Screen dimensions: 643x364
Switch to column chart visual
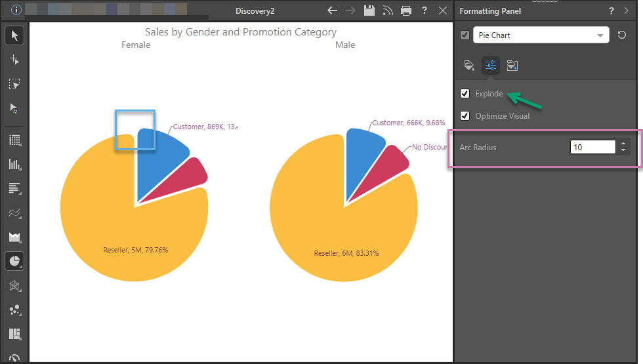pyautogui.click(x=14, y=165)
